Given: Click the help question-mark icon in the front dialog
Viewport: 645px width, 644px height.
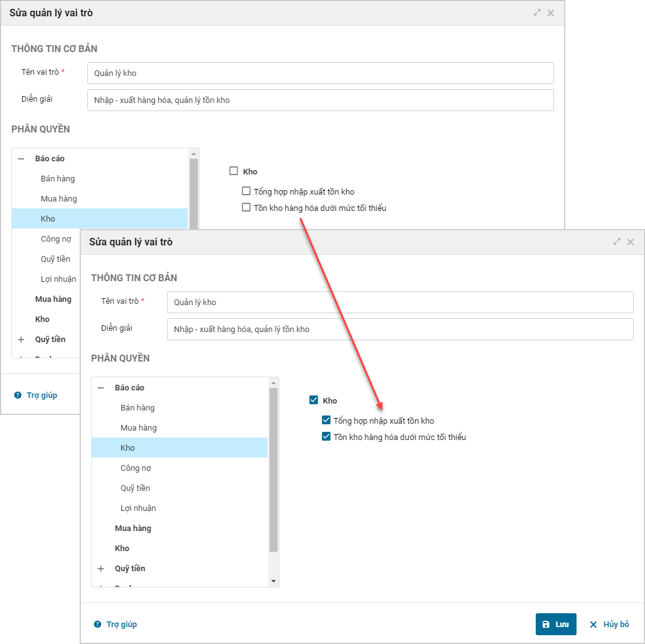Looking at the screenshot, I should (97, 625).
